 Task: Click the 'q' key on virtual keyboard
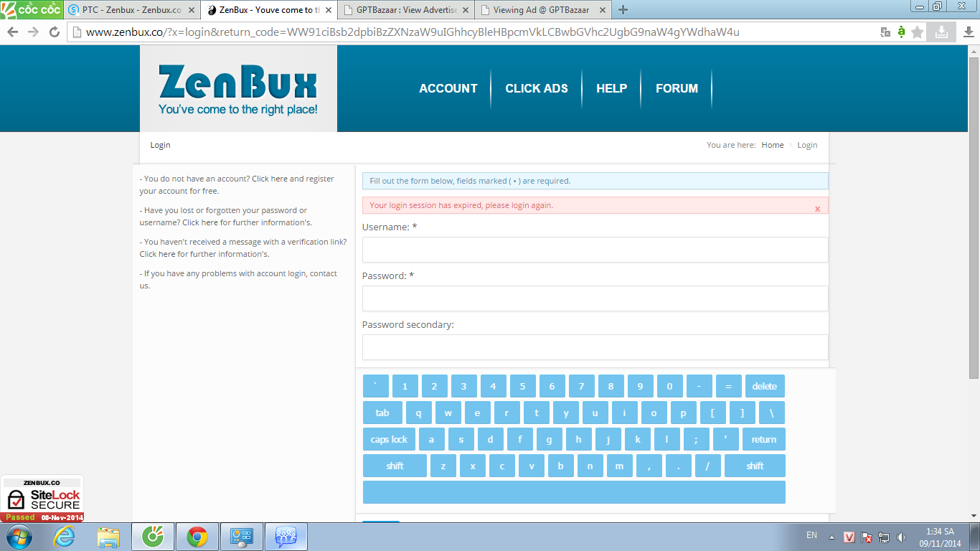coord(419,413)
